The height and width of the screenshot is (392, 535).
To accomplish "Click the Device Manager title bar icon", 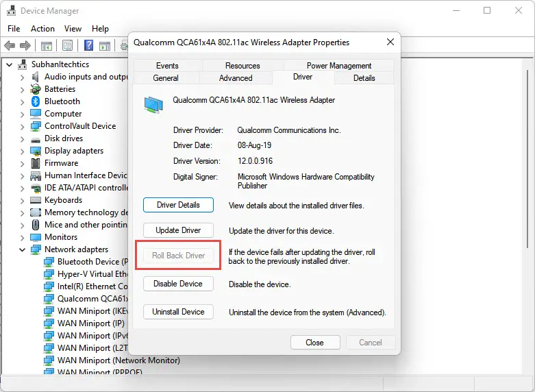I will 12,10.
